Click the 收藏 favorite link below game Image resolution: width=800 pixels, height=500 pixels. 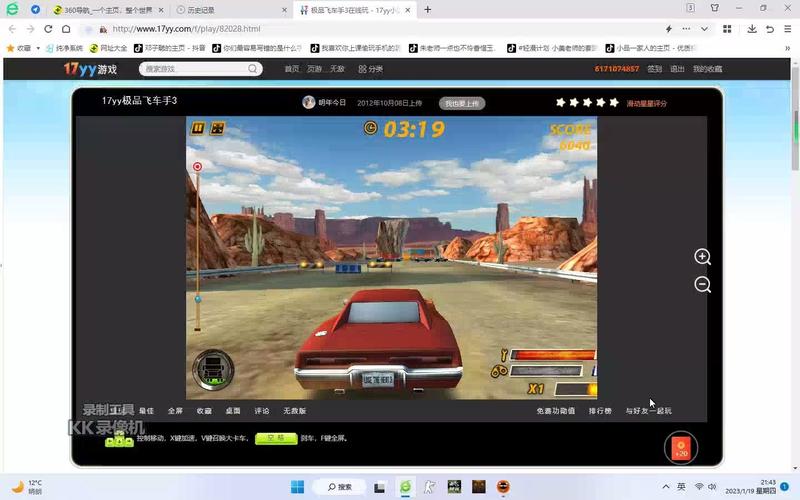tap(204, 411)
